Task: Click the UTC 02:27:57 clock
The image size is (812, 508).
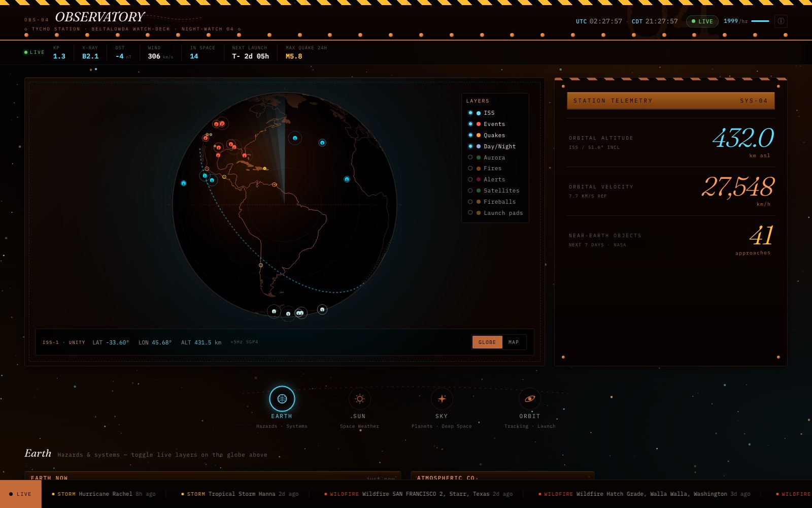Action: [x=599, y=21]
